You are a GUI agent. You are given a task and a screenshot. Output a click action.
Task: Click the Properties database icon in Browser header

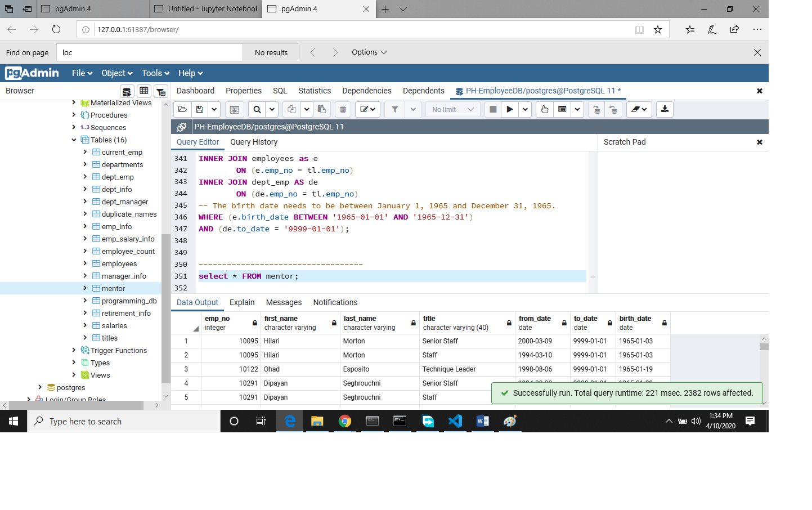pos(127,91)
